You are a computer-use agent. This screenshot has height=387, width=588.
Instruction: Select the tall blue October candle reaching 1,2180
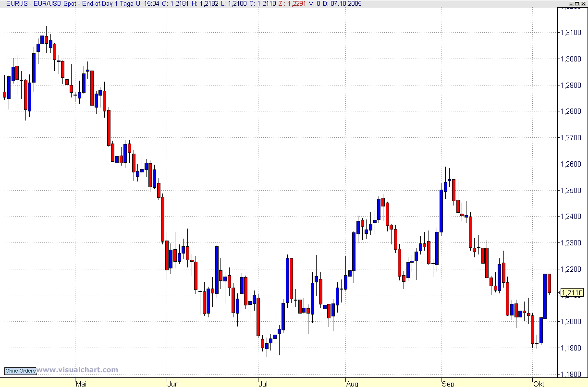pos(545,296)
